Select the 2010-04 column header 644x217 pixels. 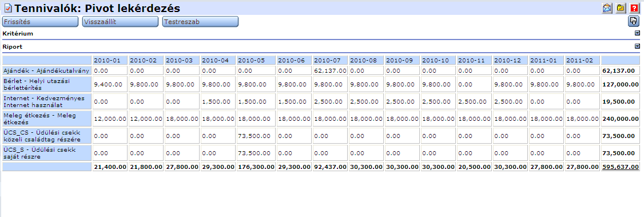pos(218,61)
